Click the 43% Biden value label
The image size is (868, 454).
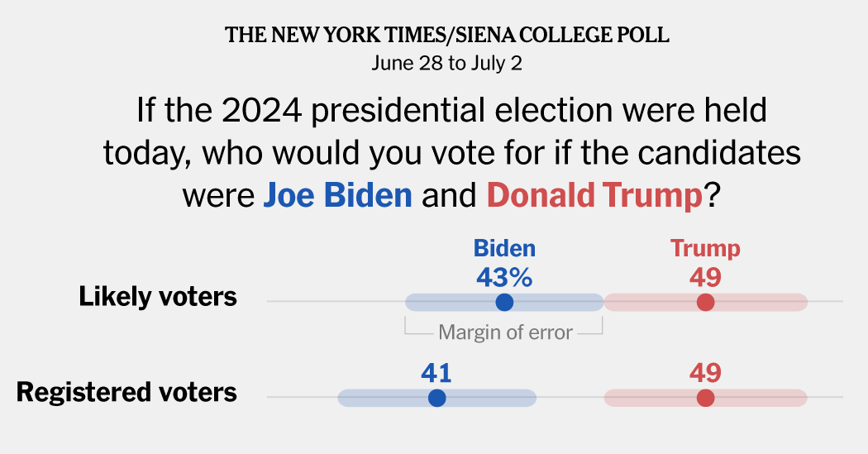click(x=504, y=277)
